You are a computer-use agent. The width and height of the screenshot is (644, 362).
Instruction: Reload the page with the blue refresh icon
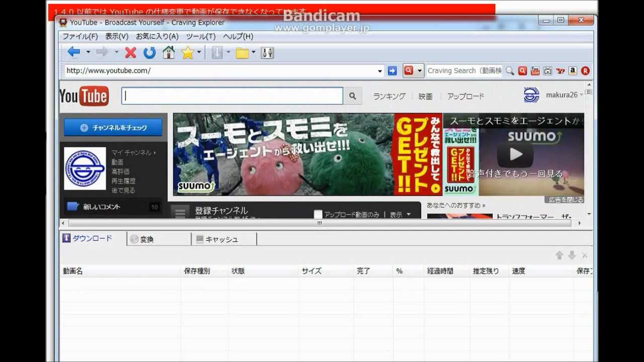[x=149, y=52]
